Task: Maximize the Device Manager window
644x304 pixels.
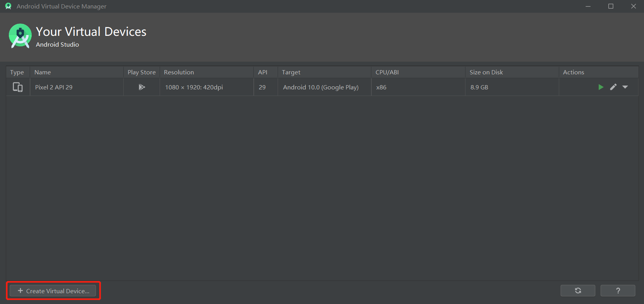Action: 611,6
